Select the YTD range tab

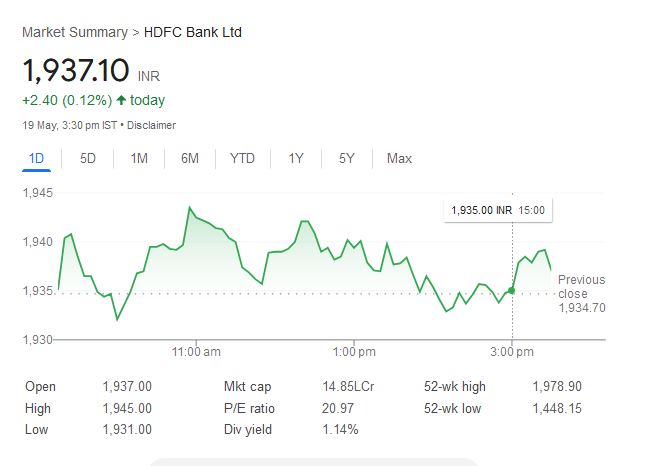(242, 159)
